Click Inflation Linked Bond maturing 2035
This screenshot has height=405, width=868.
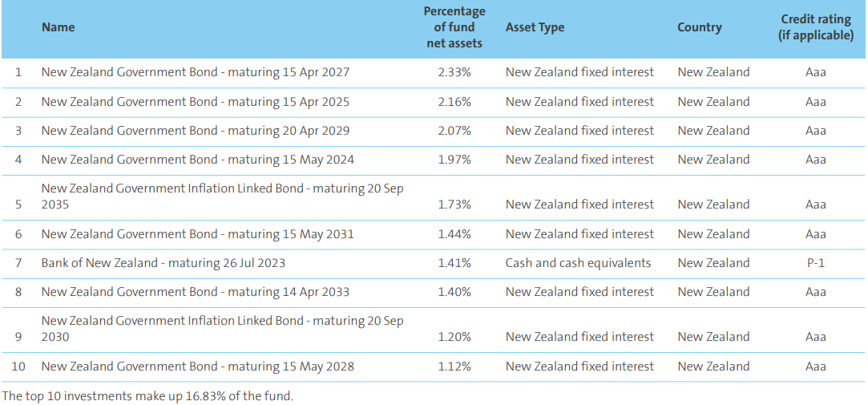click(x=222, y=196)
